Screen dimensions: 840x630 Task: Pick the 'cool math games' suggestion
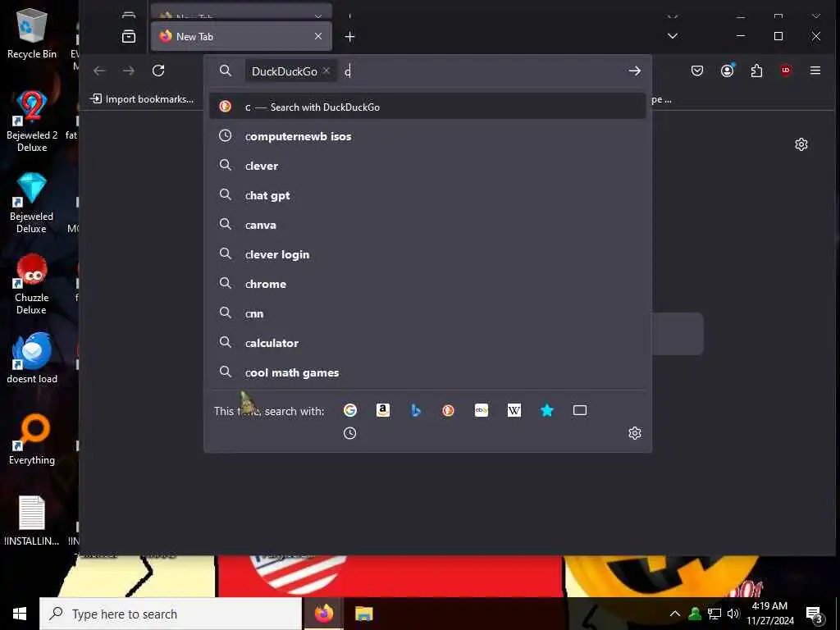click(427, 372)
